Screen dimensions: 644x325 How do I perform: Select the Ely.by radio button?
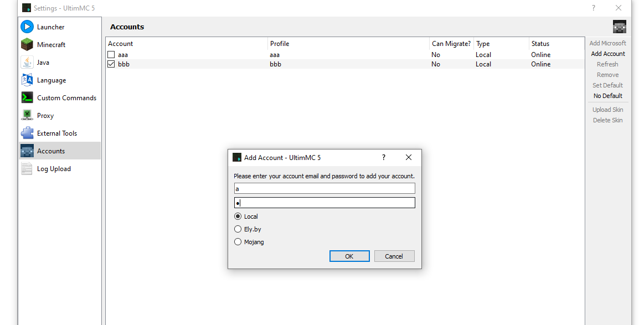tap(238, 229)
